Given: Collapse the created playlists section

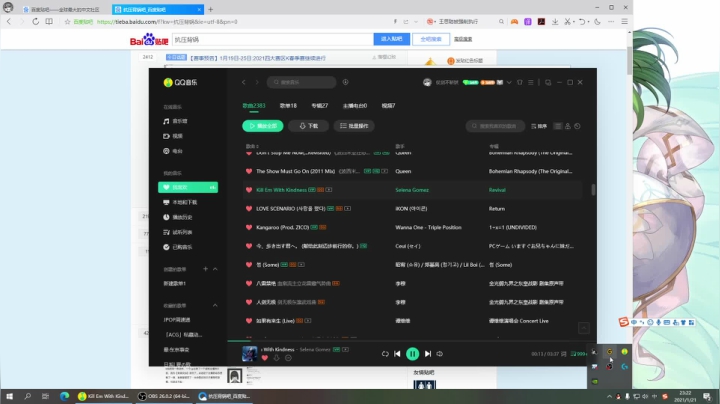Looking at the screenshot, I should click(215, 269).
